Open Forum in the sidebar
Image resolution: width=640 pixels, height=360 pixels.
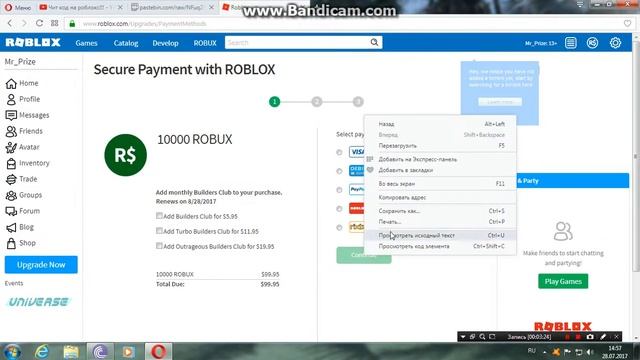pyautogui.click(x=23, y=211)
